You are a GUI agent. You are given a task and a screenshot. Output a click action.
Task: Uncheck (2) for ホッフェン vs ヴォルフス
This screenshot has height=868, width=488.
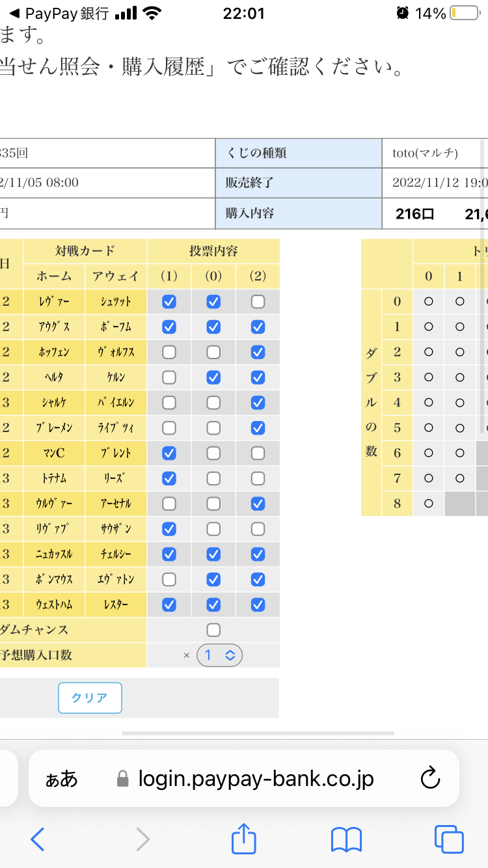click(258, 352)
